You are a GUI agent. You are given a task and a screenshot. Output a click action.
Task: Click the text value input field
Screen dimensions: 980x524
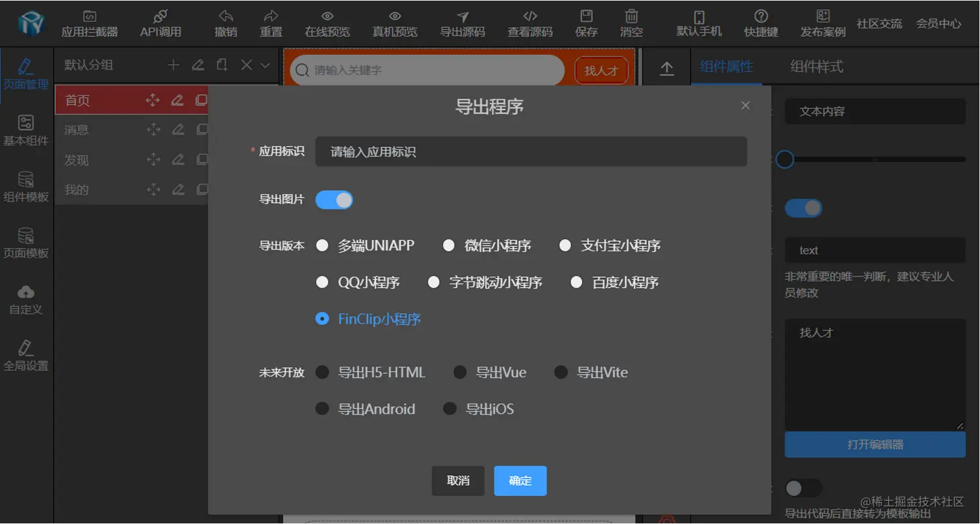pos(875,250)
